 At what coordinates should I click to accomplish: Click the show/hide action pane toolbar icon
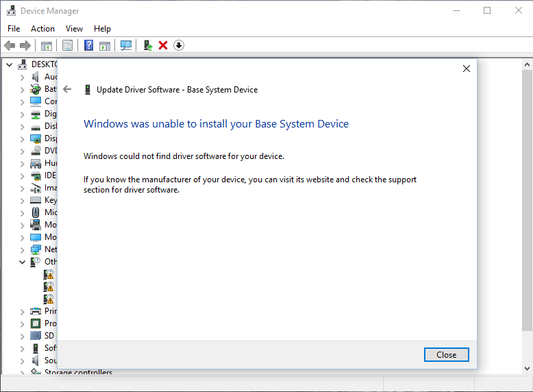105,45
